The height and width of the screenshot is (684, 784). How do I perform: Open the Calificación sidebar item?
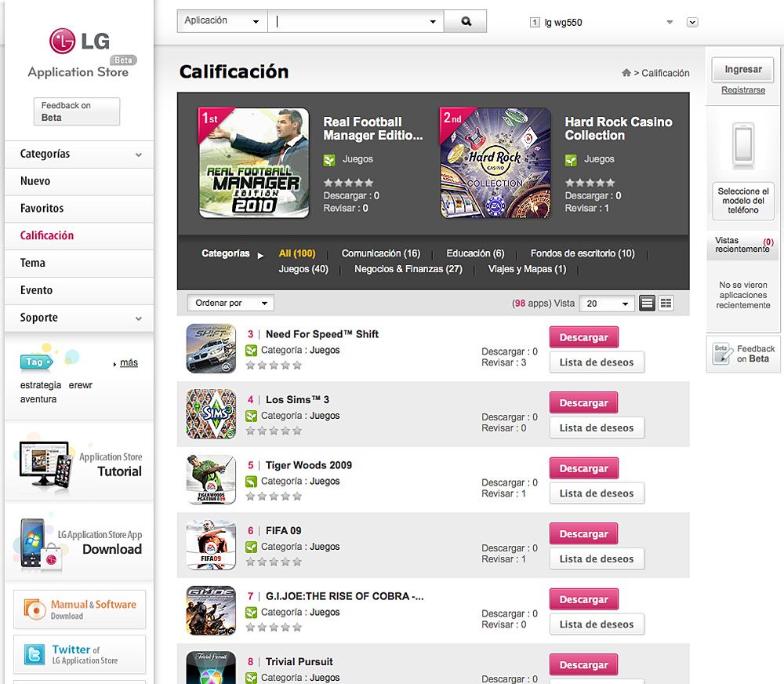tap(79, 235)
